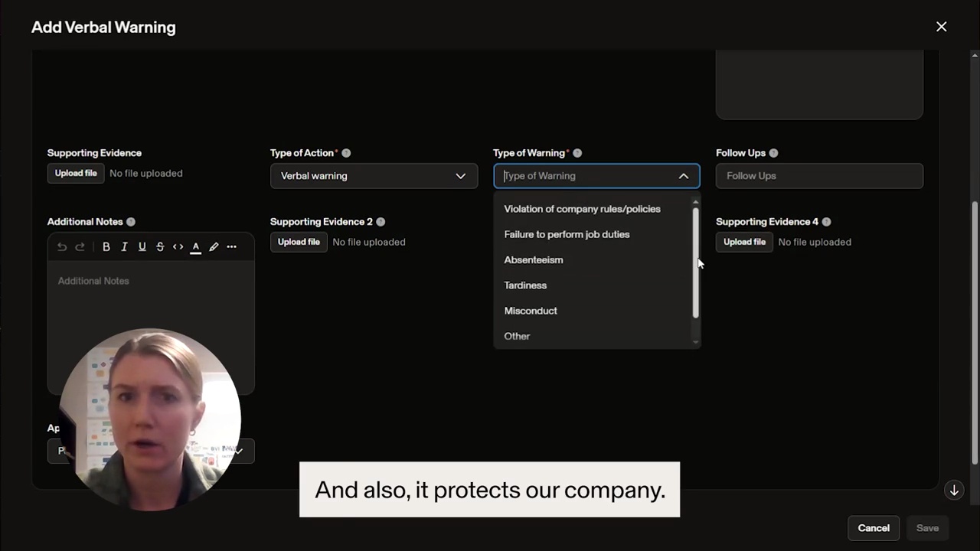Expand the Type of Action dropdown
The width and height of the screenshot is (980, 551).
click(460, 176)
